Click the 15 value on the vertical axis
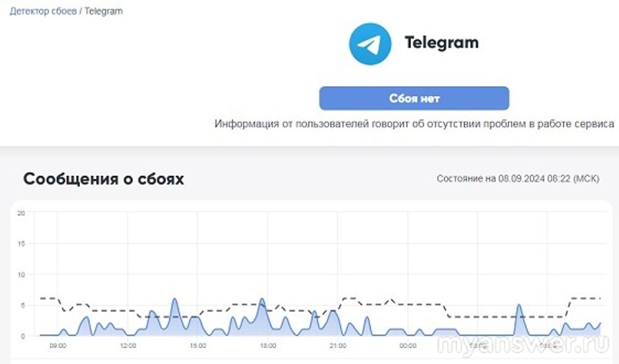This screenshot has height=364, width=619. click(21, 244)
